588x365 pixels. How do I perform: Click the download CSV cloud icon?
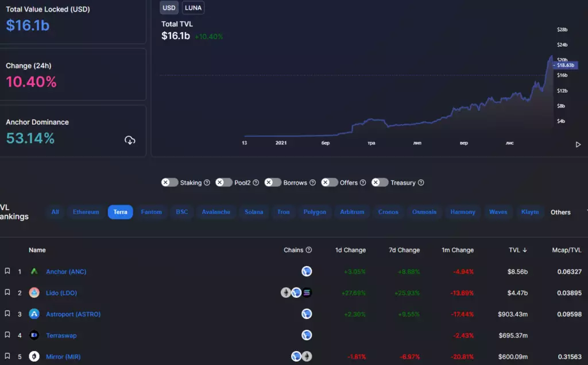point(130,140)
